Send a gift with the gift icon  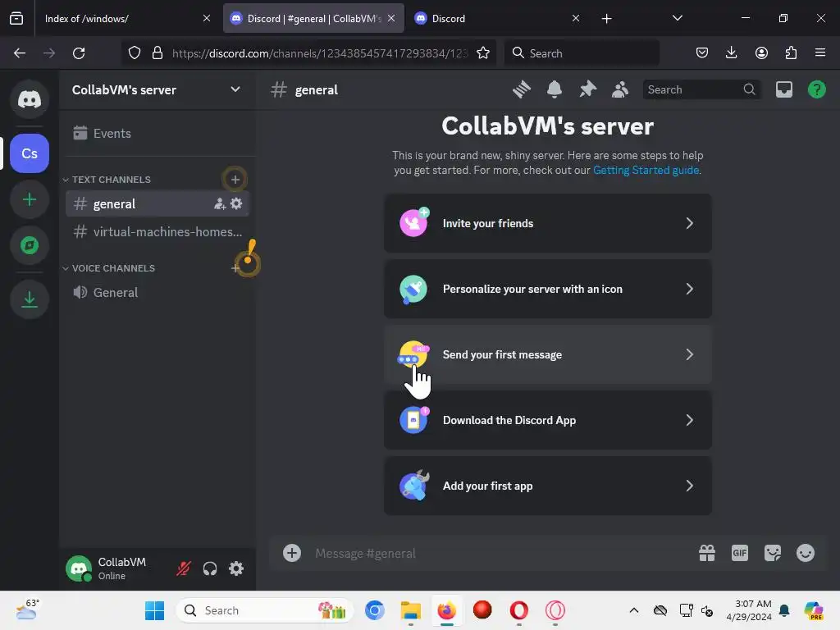[707, 553]
